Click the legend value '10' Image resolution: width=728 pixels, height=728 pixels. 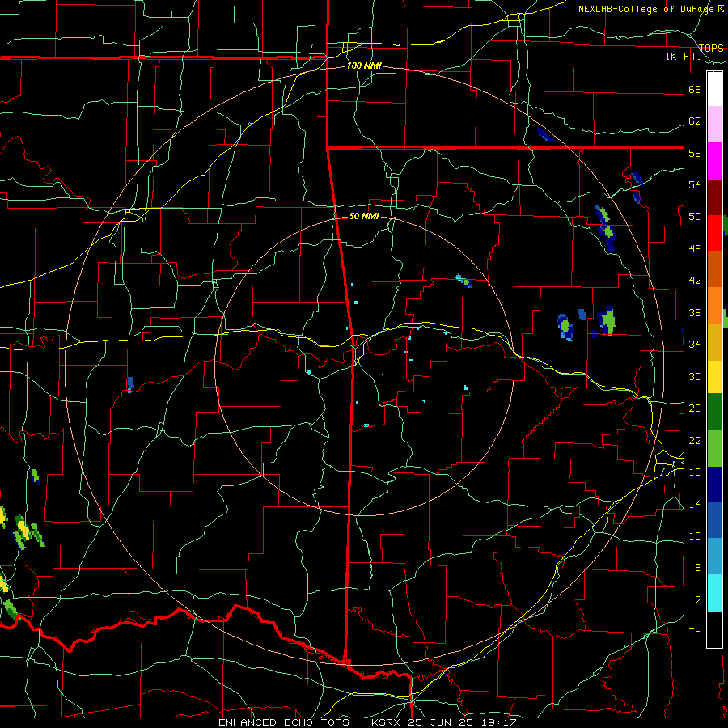695,535
